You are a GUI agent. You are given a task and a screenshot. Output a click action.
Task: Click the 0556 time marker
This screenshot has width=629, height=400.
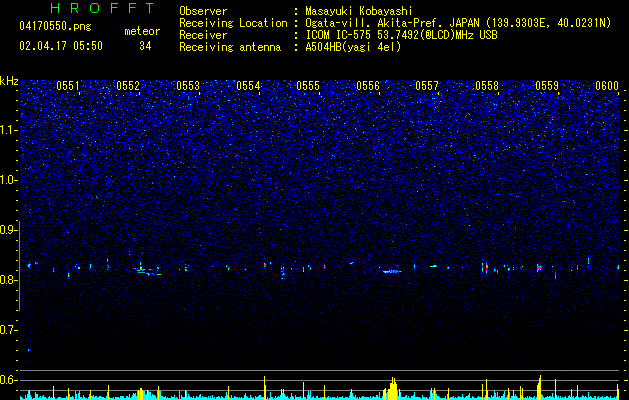point(368,86)
